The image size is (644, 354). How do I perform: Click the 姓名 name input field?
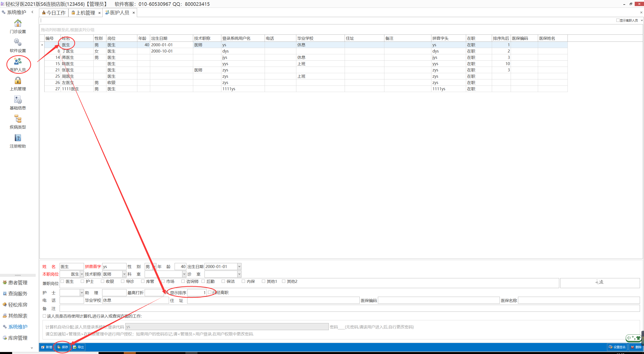72,267
